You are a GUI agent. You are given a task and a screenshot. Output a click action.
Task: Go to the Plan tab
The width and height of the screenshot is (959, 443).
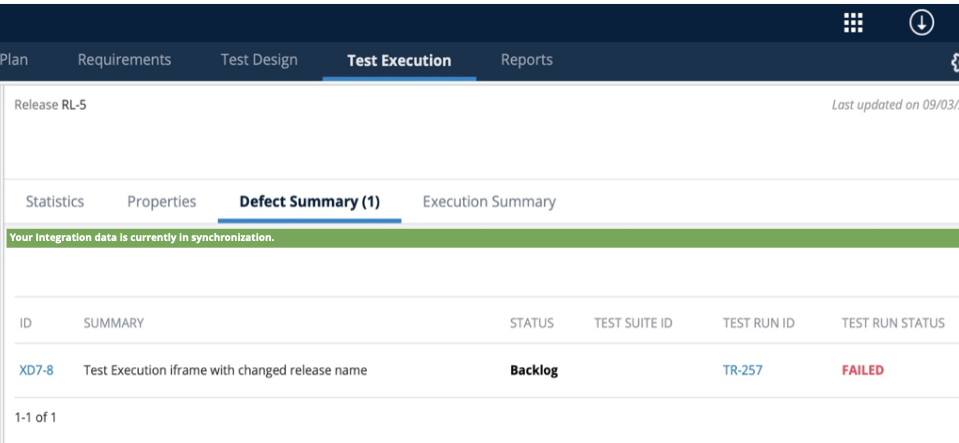pos(14,60)
